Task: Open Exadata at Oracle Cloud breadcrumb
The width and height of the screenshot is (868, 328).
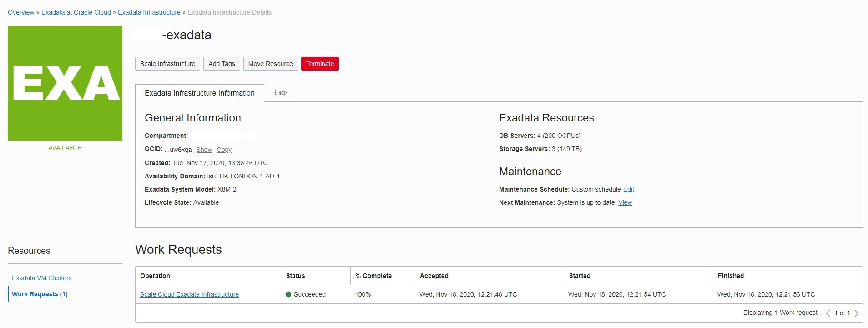Action: point(76,12)
